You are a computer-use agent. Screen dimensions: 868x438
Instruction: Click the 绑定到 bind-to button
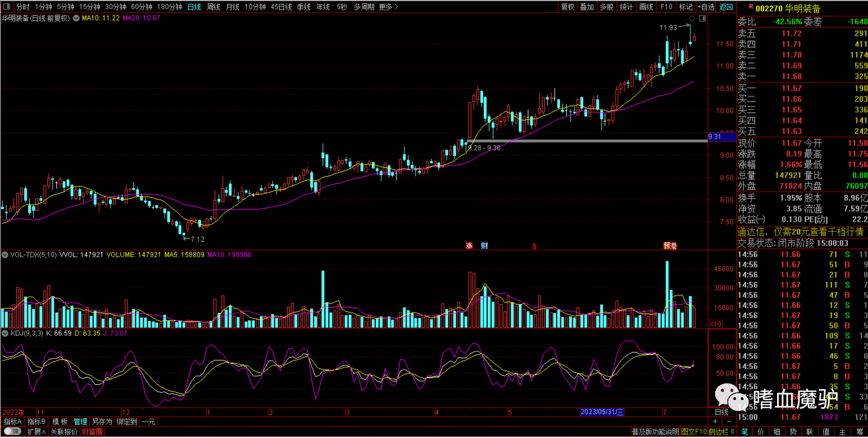(127, 421)
